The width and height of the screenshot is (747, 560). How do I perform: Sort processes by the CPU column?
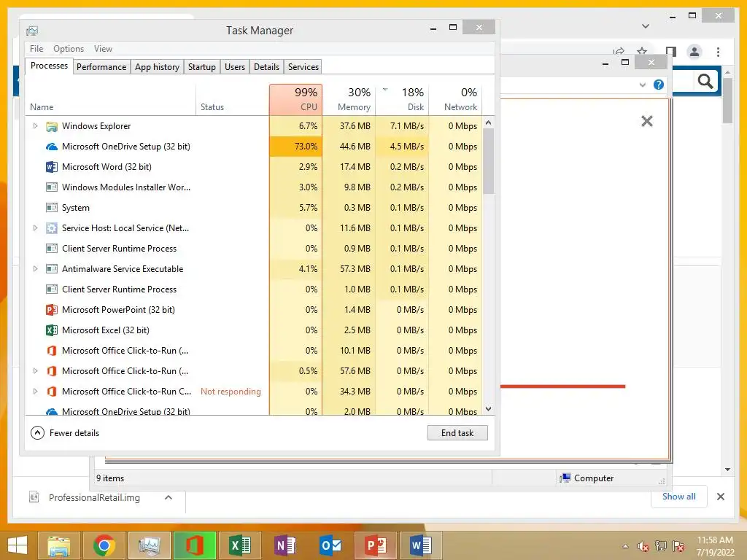coord(296,99)
